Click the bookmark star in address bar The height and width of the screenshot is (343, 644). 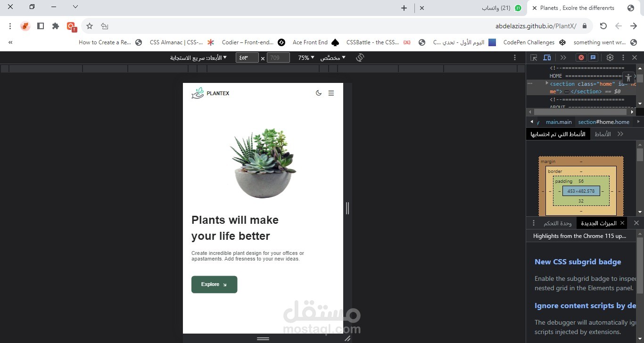[89, 26]
